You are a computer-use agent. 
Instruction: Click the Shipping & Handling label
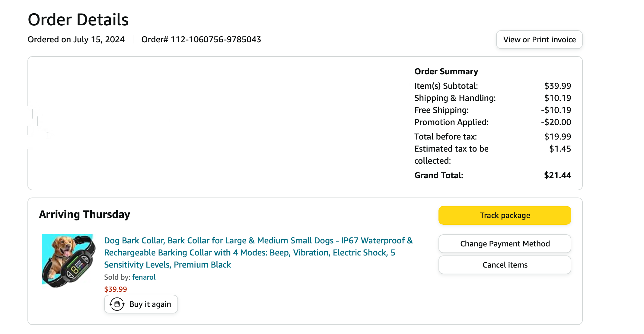pyautogui.click(x=455, y=98)
